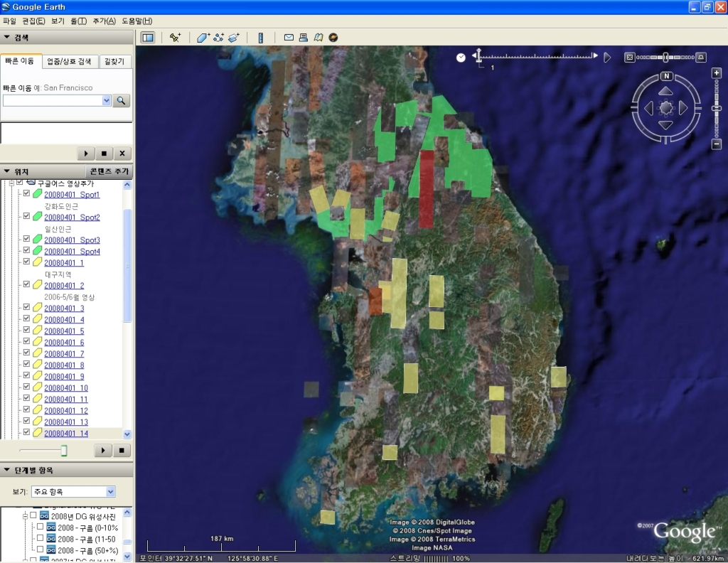Look up with compass top arrow
The height and width of the screenshot is (563, 728).
pos(665,90)
